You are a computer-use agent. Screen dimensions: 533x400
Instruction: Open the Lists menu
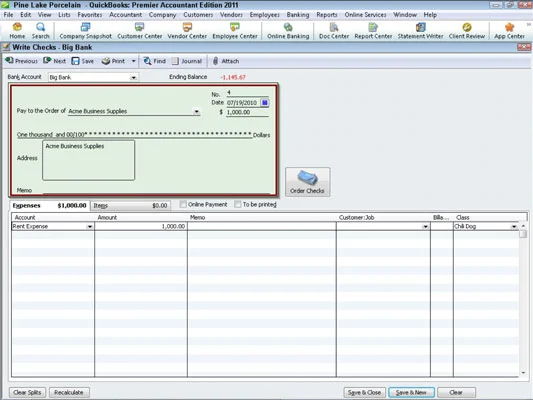point(64,15)
